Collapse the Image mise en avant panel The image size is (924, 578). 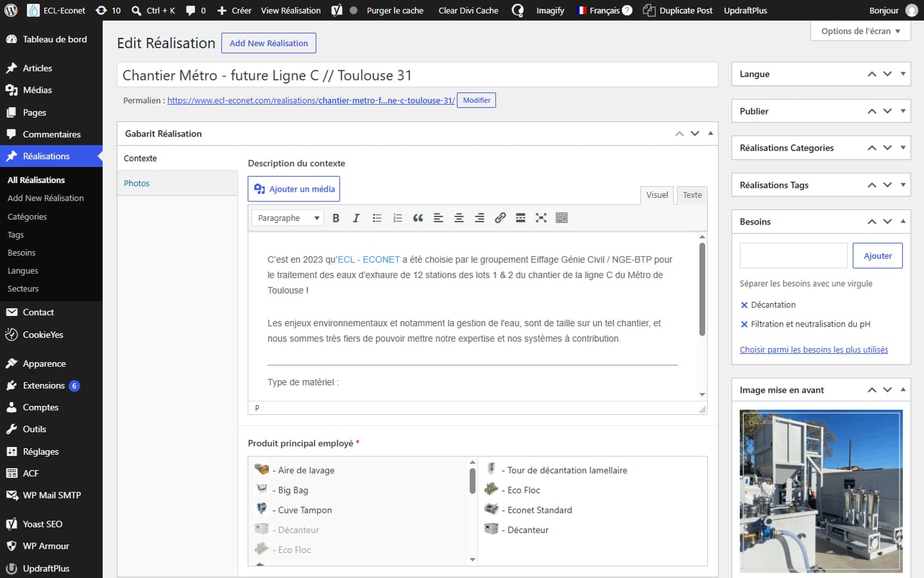tap(903, 390)
